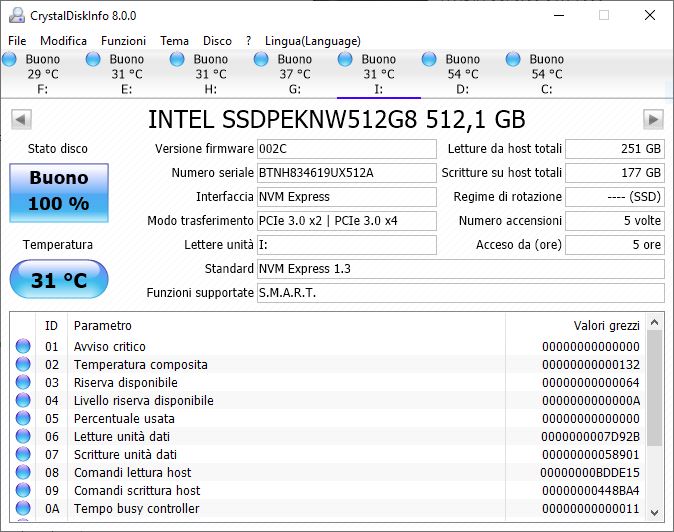Click the disk title INTEL SSDPEKNW512G8 512,1 GB
674x532 pixels.
337,119
